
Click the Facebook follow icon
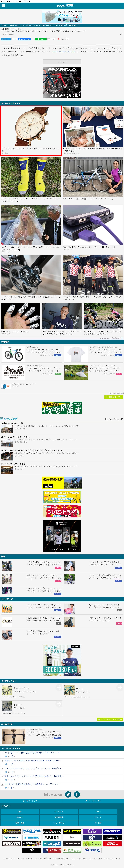pos(77,794)
